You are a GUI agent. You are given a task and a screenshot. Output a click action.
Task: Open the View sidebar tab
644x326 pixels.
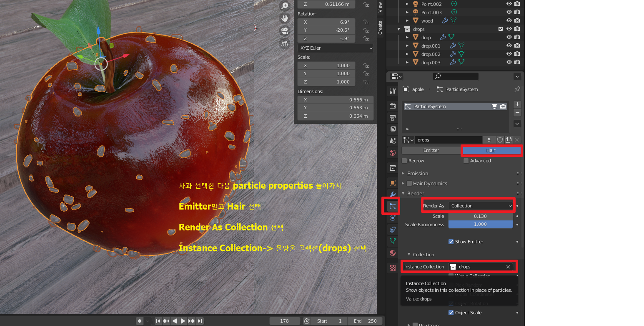[380, 7]
